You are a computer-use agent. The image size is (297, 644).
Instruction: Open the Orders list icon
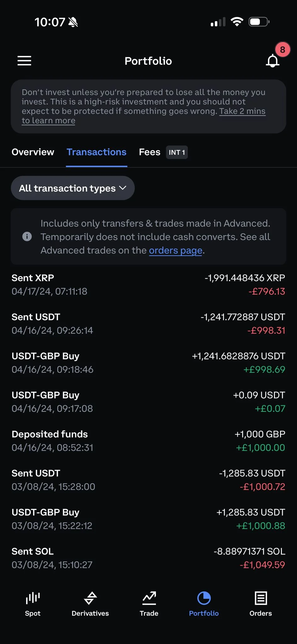260,598
